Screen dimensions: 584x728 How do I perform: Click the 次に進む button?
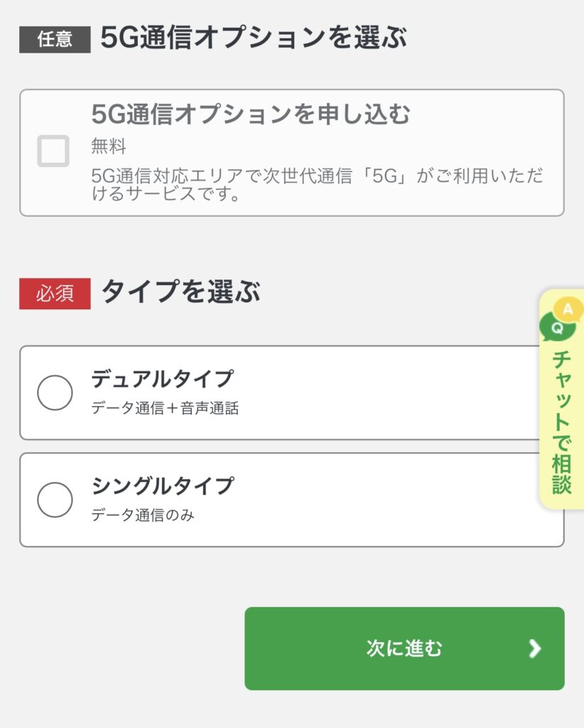tap(404, 648)
